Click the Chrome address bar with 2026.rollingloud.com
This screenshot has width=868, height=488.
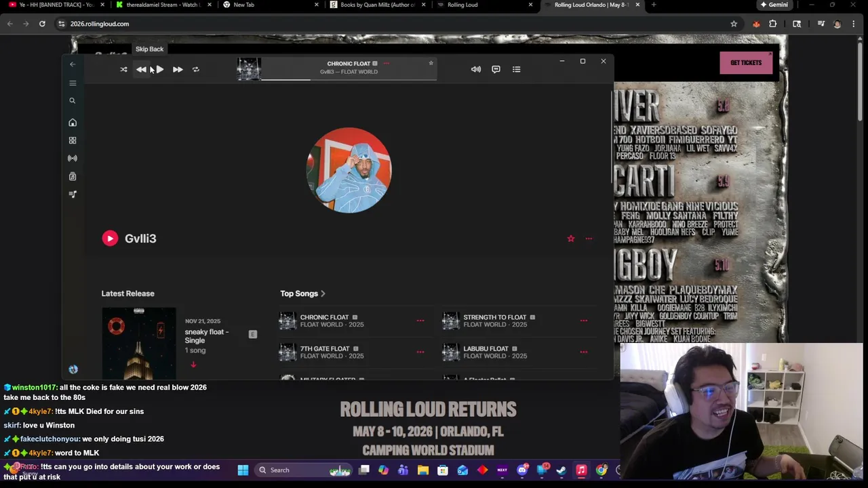pos(393,24)
